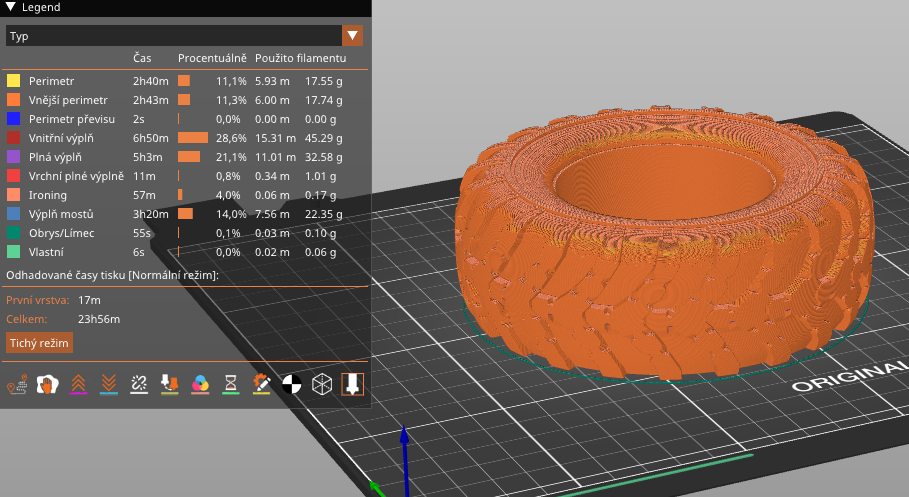909x497 pixels.
Task: Toggle seams broken-link icon
Action: [139, 384]
